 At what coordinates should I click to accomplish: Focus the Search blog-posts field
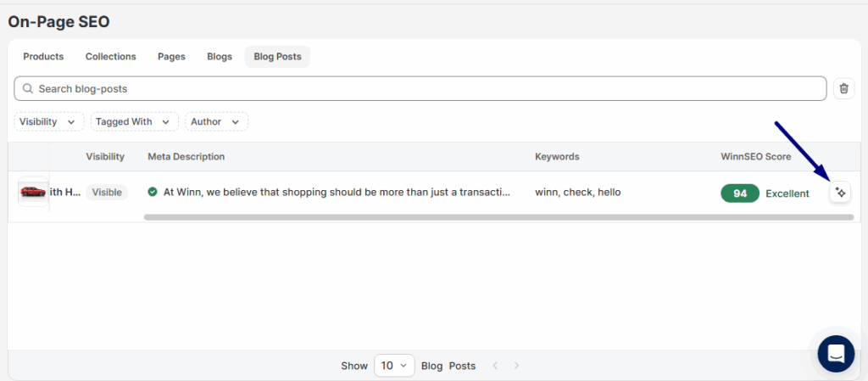pyautogui.click(x=420, y=88)
